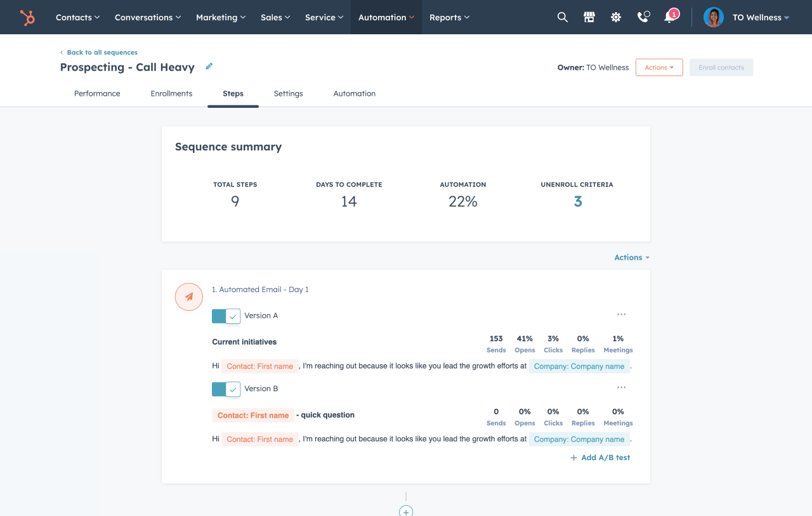Switch to the Enrollments tab

tap(171, 94)
